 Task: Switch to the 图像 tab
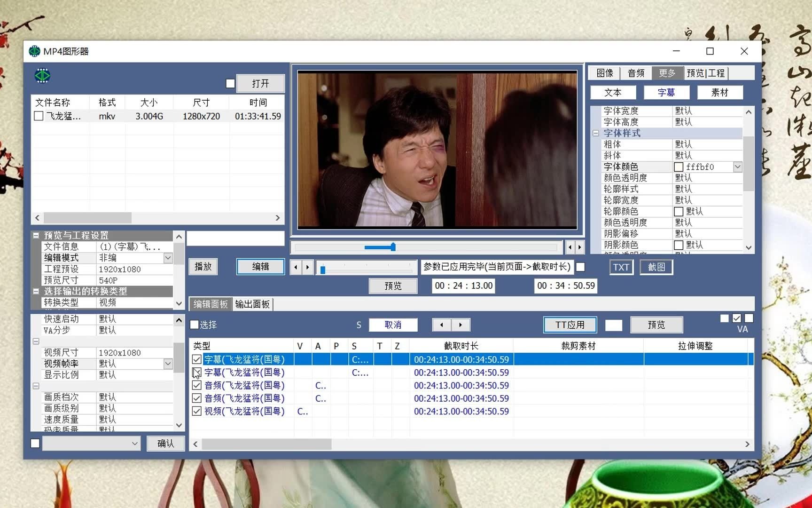coord(605,73)
